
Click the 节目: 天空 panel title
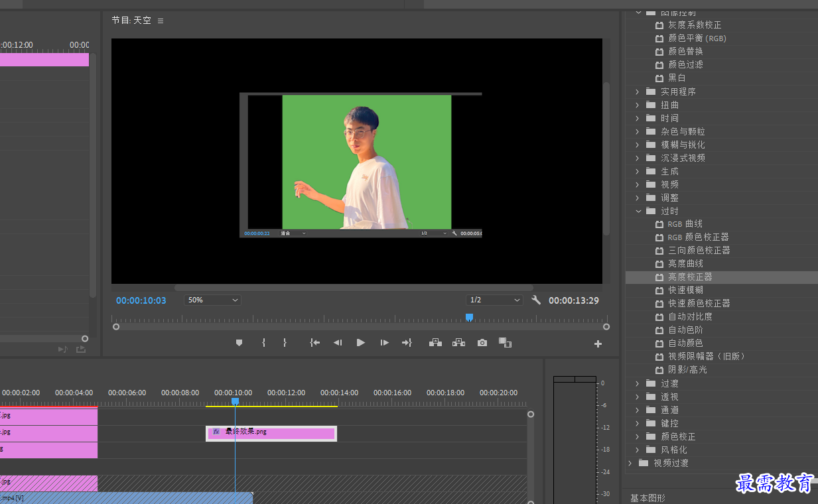pyautogui.click(x=131, y=21)
